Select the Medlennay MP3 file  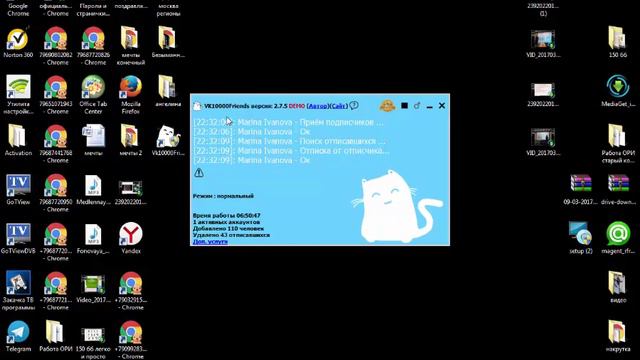point(93,189)
